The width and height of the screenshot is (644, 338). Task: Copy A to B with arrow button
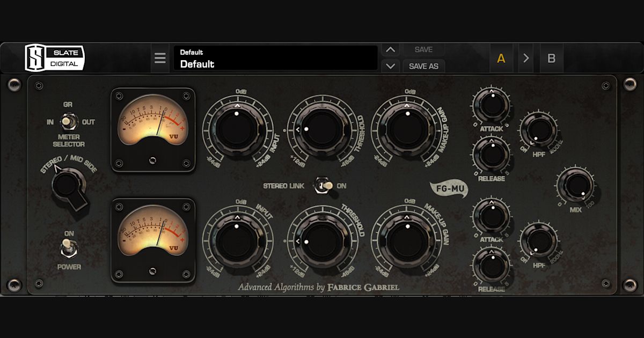526,58
